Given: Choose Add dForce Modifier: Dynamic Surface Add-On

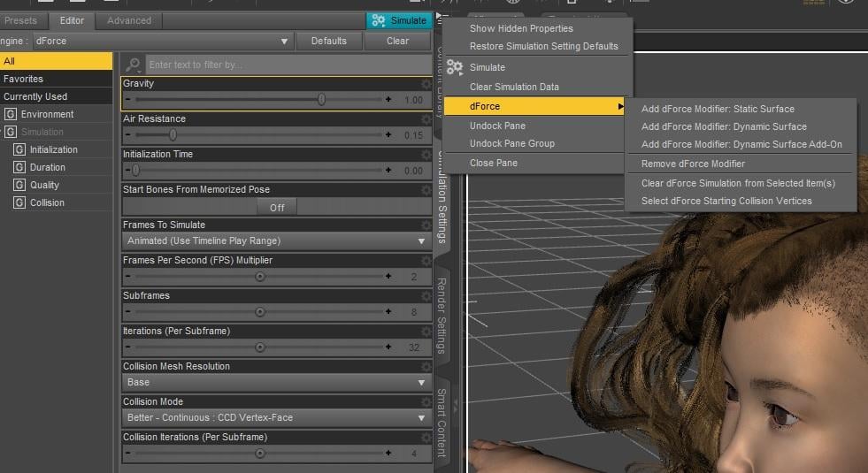Looking at the screenshot, I should pos(741,144).
